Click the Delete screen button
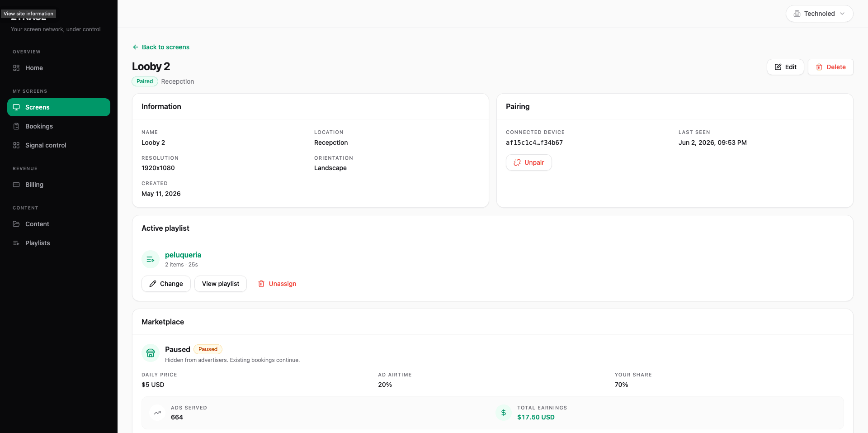Screen dimensions: 868x433 click(x=830, y=67)
